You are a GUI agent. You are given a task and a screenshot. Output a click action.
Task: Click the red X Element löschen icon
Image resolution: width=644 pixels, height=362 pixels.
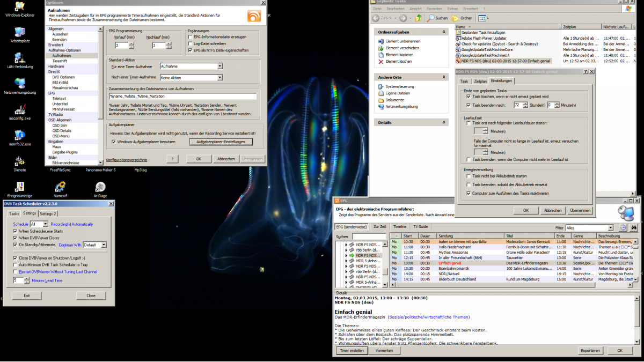click(381, 62)
